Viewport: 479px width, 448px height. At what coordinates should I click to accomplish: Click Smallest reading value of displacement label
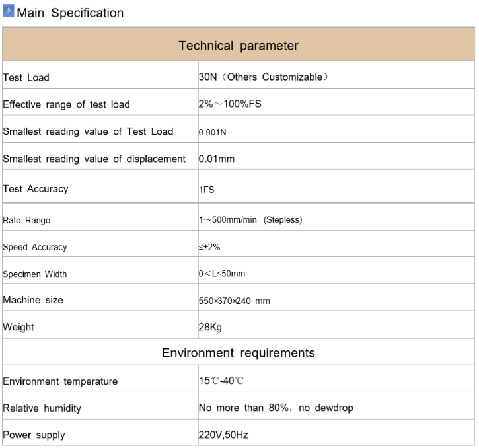(x=94, y=159)
